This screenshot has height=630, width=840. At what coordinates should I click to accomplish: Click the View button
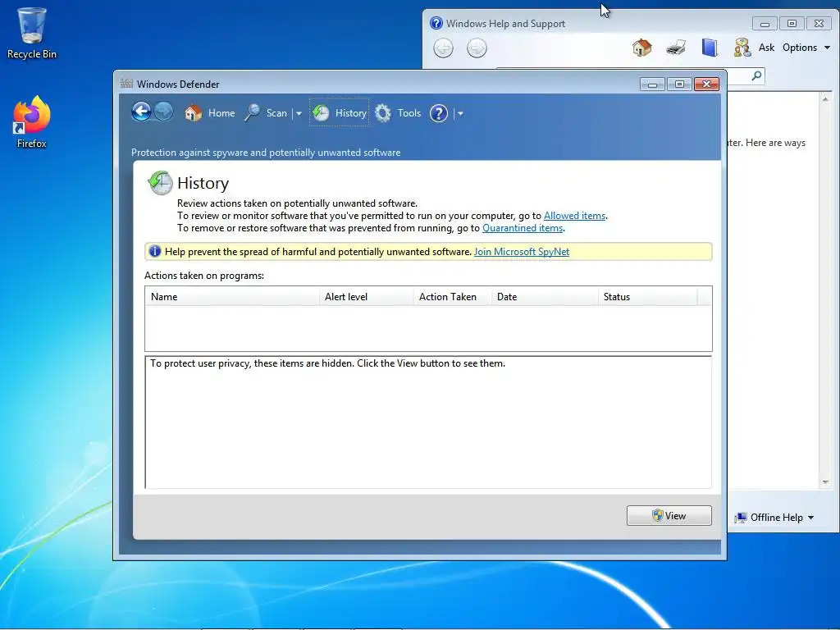(x=669, y=515)
